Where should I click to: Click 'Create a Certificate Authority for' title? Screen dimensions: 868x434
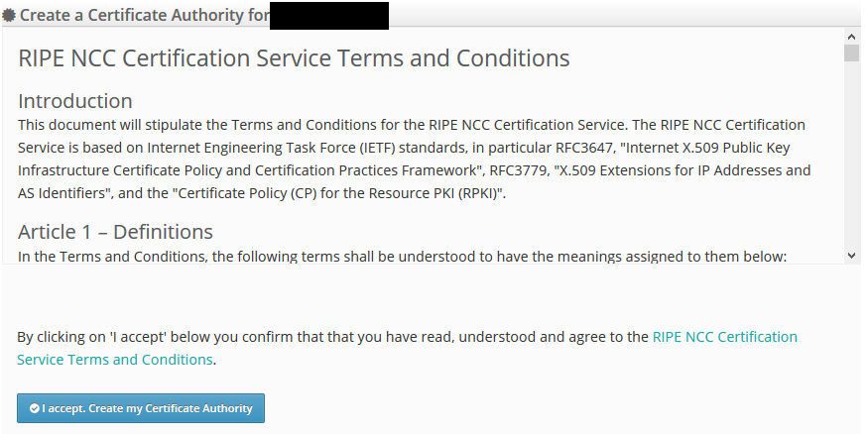144,16
